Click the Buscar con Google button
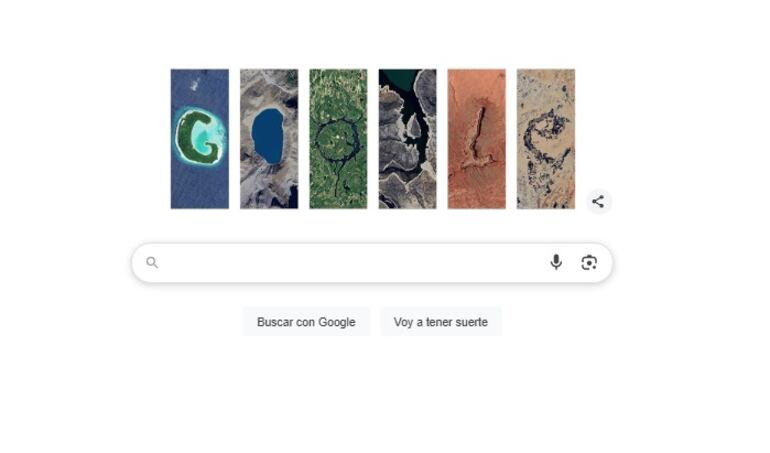The width and height of the screenshot is (770, 453). point(306,322)
